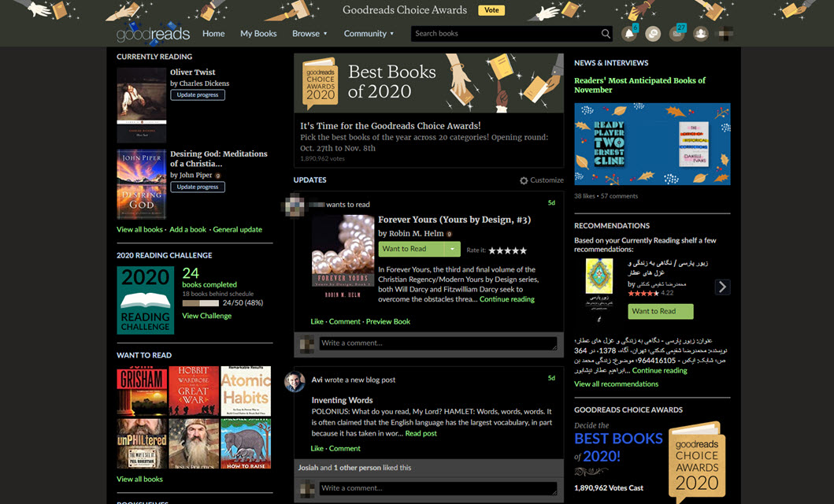834x504 pixels.
Task: Open the profile avatar menu in header
Action: point(725,34)
